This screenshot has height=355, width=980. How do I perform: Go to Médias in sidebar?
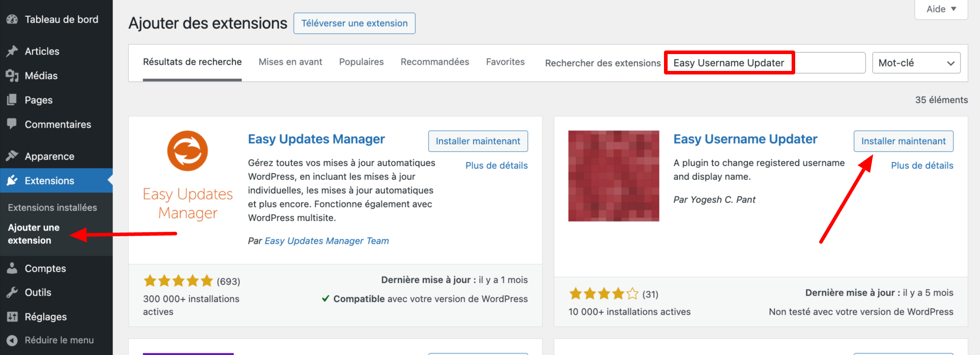[x=56, y=75]
